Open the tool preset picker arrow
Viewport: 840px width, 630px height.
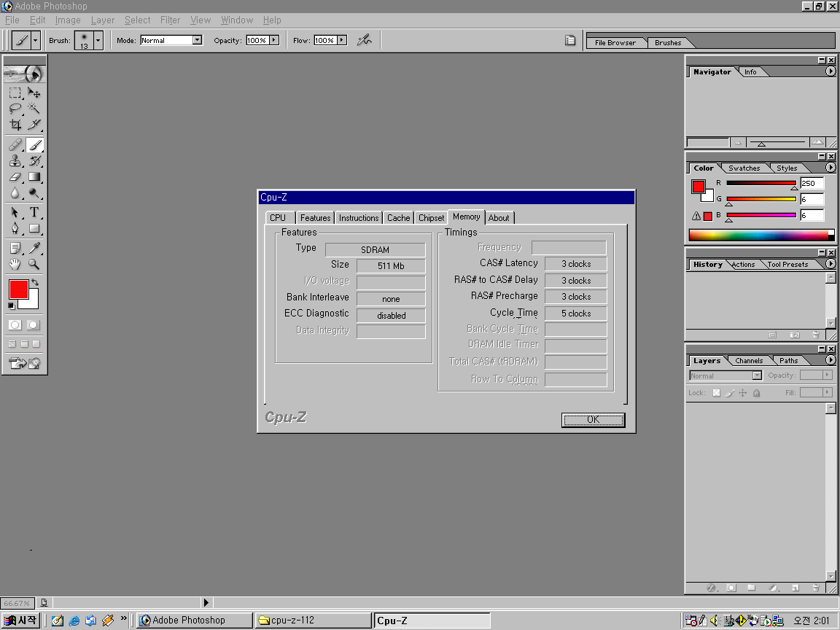(35, 40)
